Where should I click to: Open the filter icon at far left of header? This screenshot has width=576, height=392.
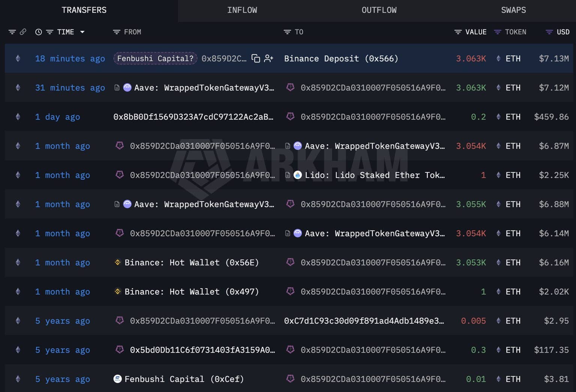(12, 32)
